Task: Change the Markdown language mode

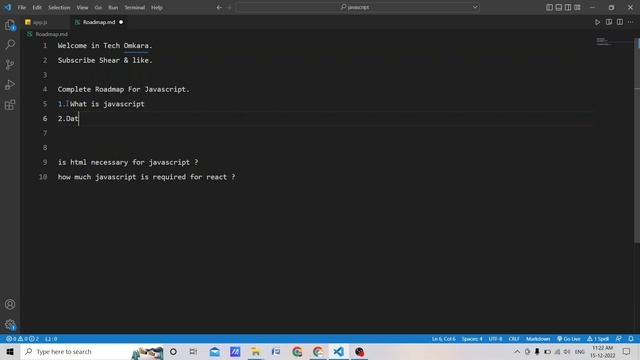Action: tap(538, 339)
